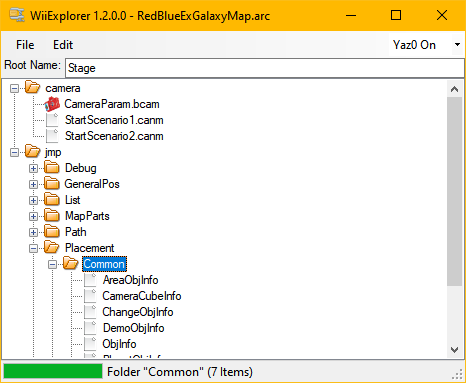
Task: Click the CameraCubeInfo file icon
Action: click(90, 296)
